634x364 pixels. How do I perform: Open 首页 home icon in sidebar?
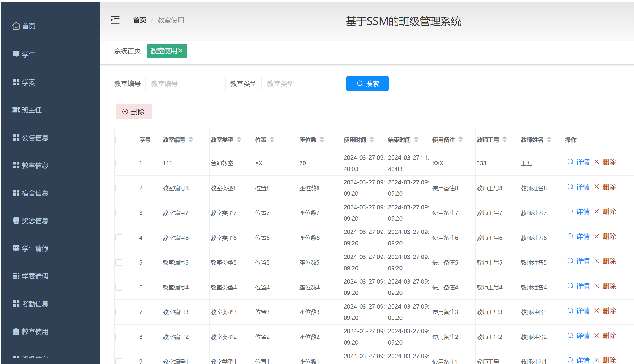[x=16, y=26]
